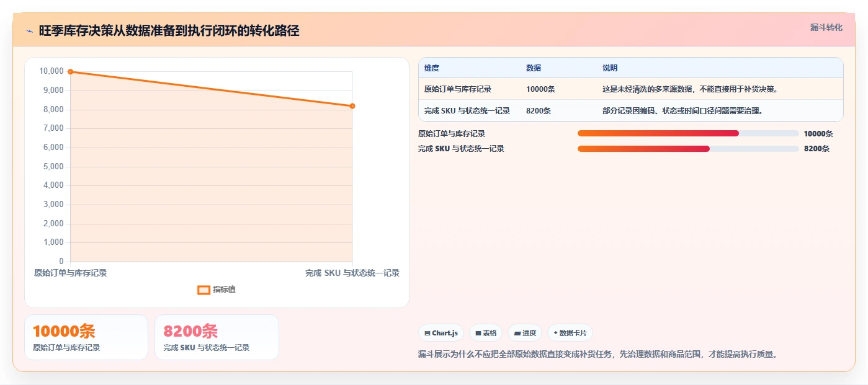Click the footer note beginning 漏斗展示为什么
Image resolution: width=868 pixels, height=385 pixels.
[x=598, y=355]
